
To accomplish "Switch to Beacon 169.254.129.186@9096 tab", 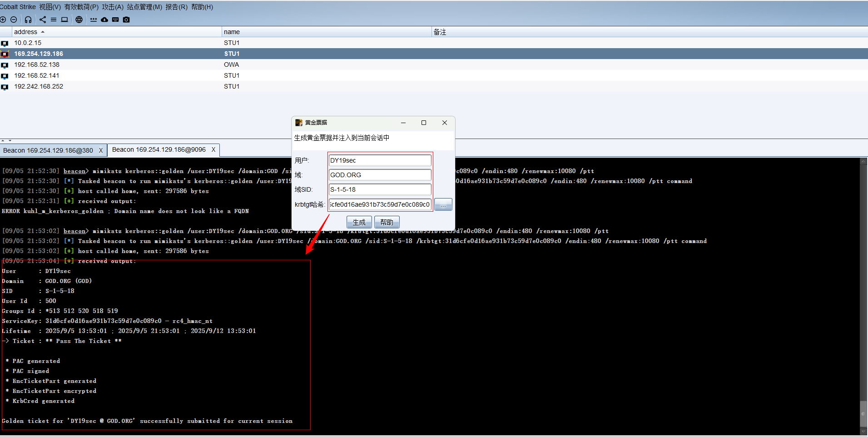I will pyautogui.click(x=159, y=149).
